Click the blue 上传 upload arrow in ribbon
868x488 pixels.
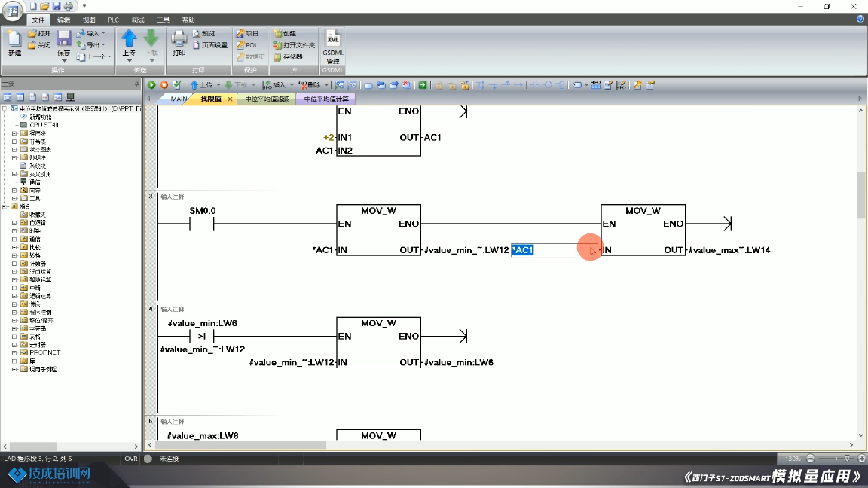(x=129, y=38)
